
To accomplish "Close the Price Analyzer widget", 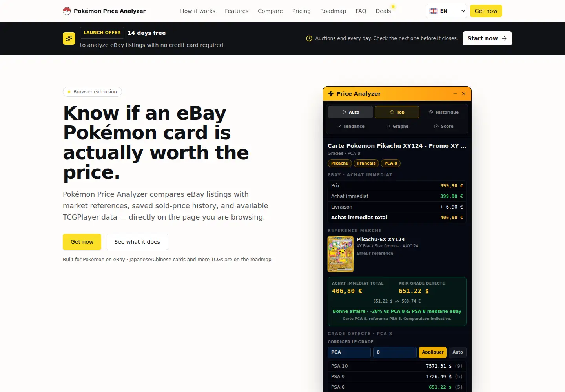I will click(464, 94).
